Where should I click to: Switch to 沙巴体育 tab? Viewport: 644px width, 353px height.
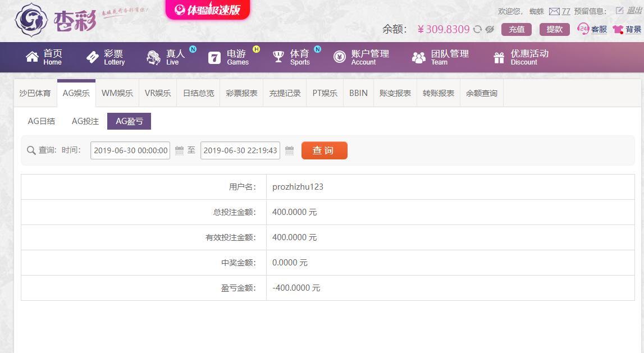[35, 93]
